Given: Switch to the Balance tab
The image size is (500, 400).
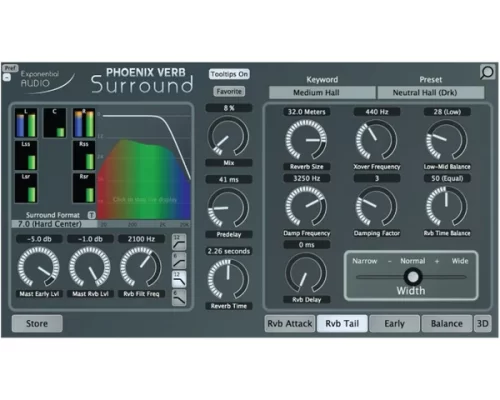Looking at the screenshot, I should (447, 323).
